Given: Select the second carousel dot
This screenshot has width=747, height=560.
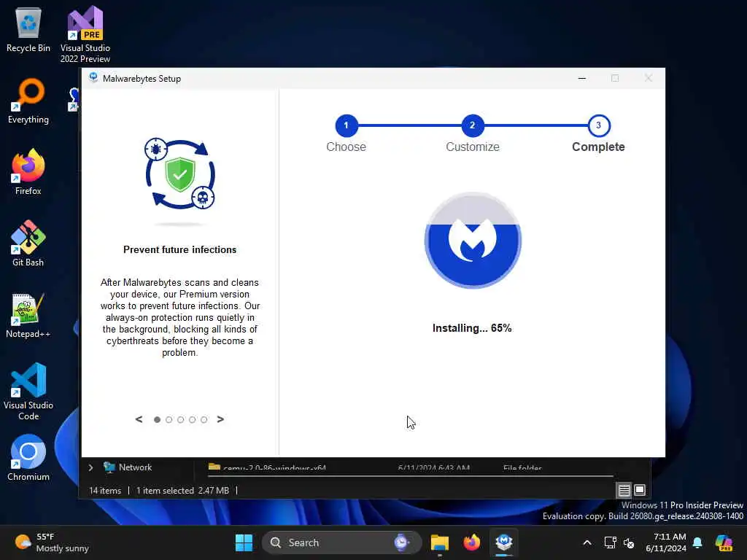Looking at the screenshot, I should (169, 419).
